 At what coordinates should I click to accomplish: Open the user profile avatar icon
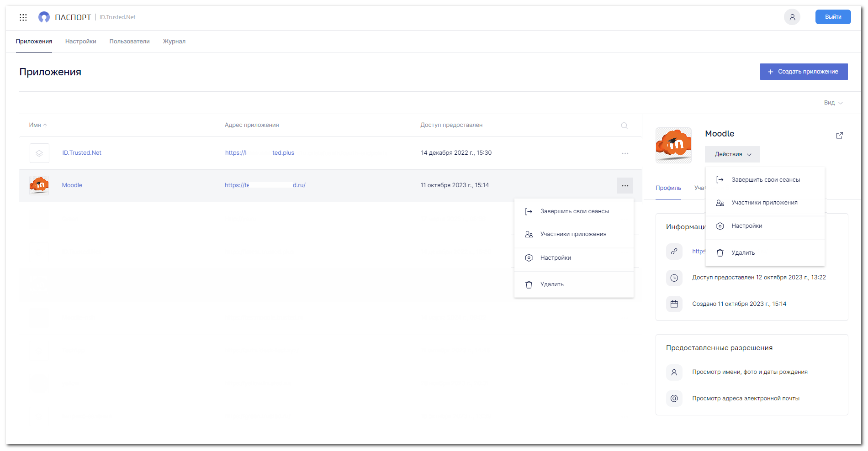pyautogui.click(x=792, y=17)
